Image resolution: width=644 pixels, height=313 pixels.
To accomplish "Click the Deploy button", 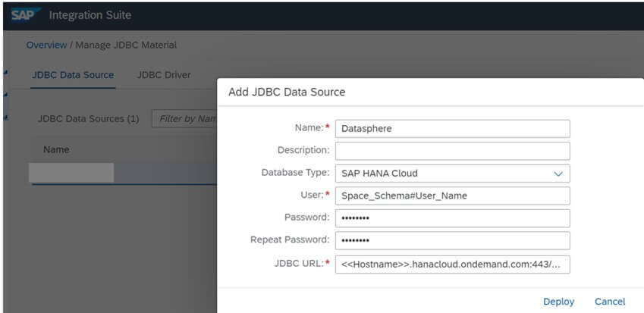I will [x=558, y=302].
